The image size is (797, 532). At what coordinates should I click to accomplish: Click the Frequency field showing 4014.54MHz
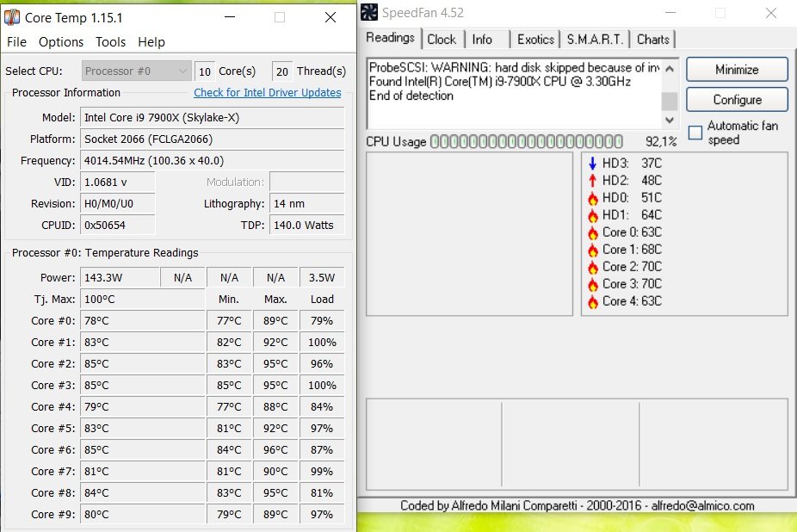[212, 161]
